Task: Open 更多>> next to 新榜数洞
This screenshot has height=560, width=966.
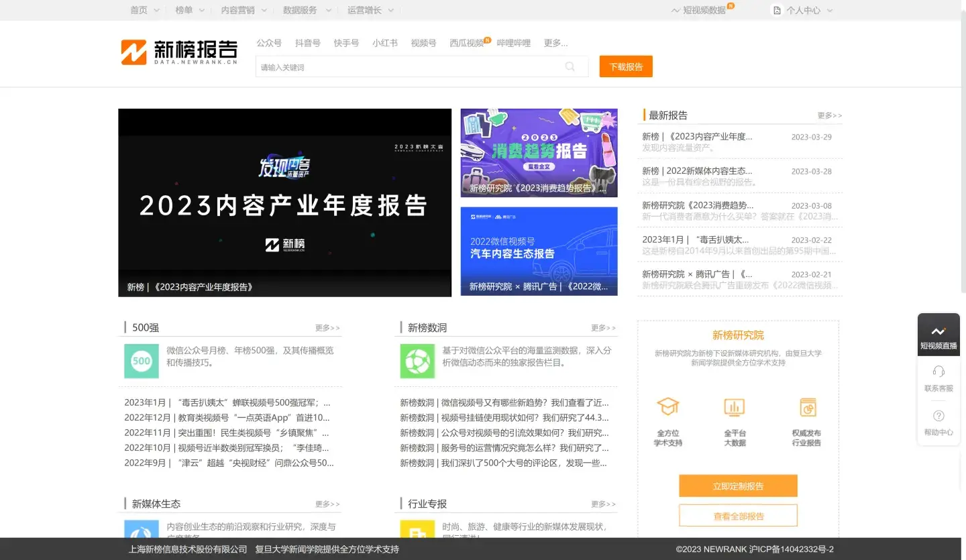Action: pyautogui.click(x=604, y=328)
